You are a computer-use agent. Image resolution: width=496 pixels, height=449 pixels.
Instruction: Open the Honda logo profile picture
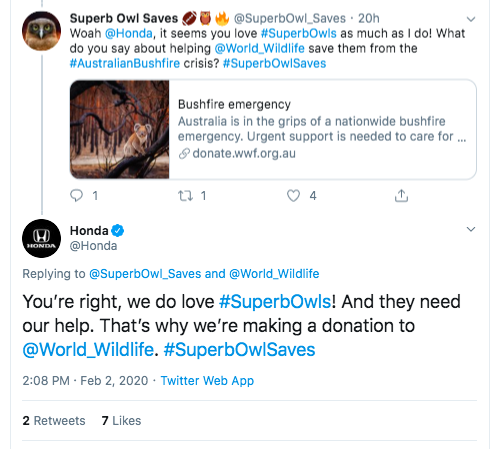click(41, 238)
